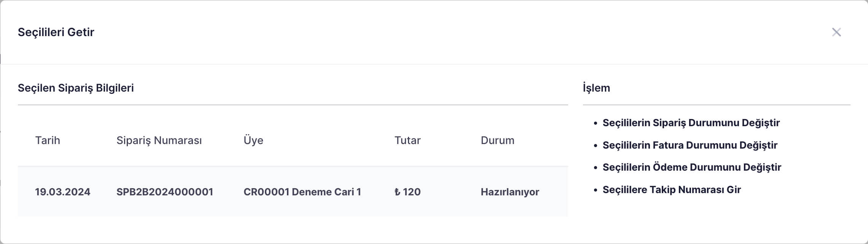Select order number SPB2B2024000001
The width and height of the screenshot is (868, 244).
tap(165, 192)
